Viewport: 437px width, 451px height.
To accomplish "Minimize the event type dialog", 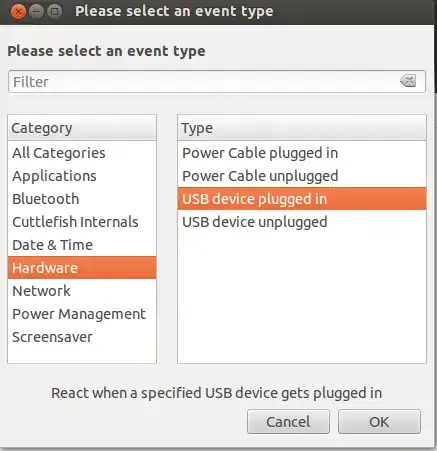I will tap(36, 12).
